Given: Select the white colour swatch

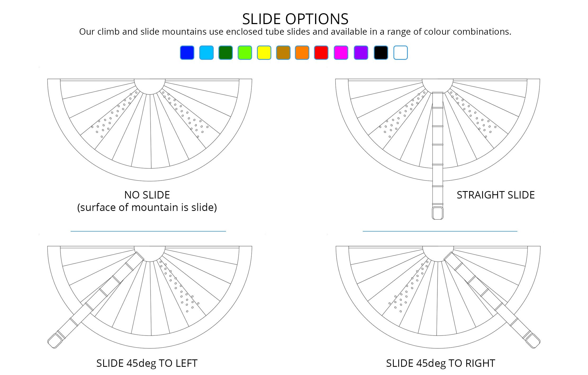Looking at the screenshot, I should [x=401, y=53].
